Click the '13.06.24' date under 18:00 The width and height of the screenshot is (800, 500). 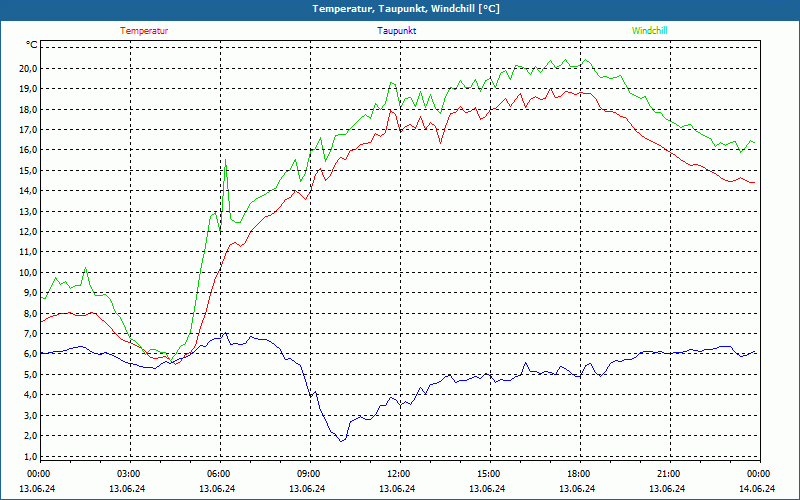pos(578,488)
